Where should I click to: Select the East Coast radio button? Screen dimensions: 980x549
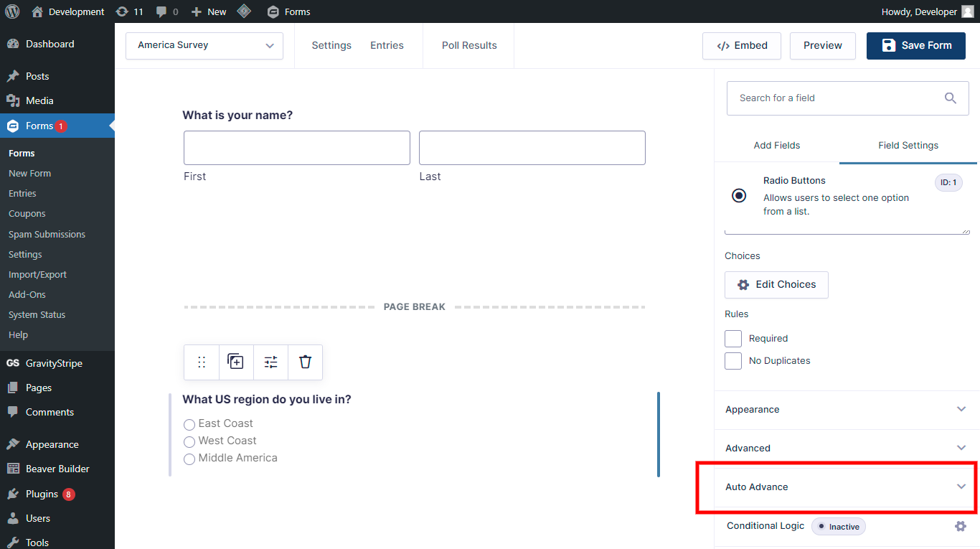pyautogui.click(x=189, y=425)
